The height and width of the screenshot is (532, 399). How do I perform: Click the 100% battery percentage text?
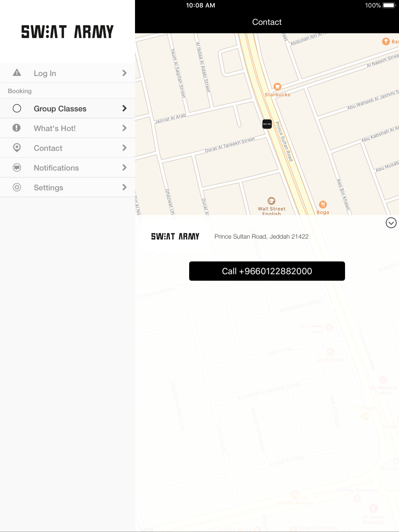(373, 5)
